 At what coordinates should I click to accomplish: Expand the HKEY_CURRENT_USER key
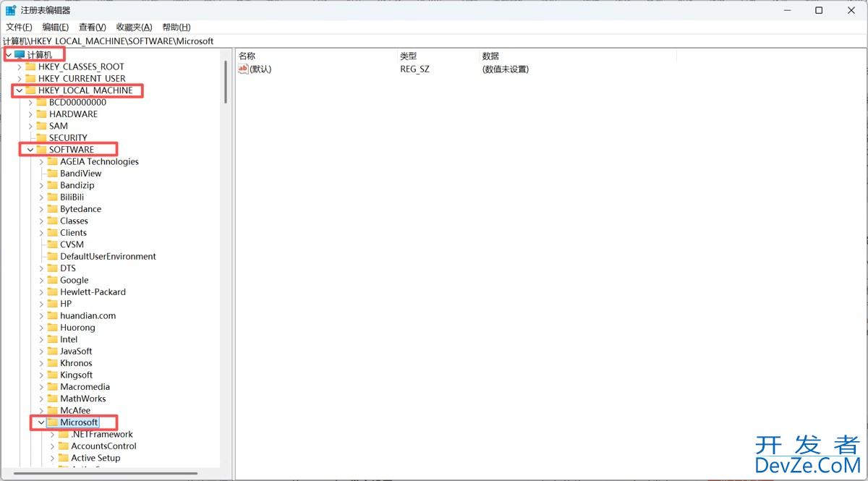tap(19, 78)
